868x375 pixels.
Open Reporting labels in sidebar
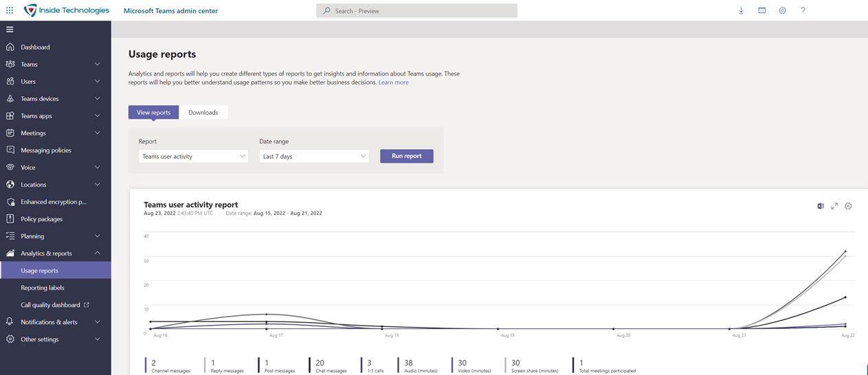click(55, 287)
